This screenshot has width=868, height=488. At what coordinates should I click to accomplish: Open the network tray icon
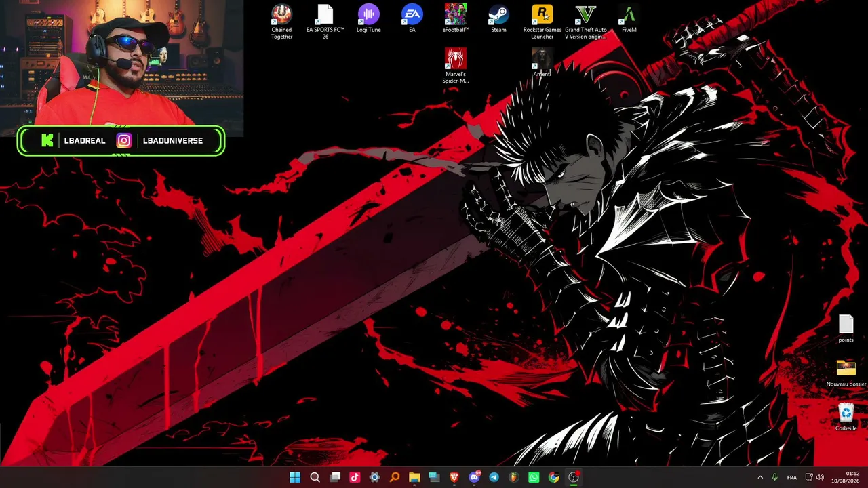[x=809, y=477]
